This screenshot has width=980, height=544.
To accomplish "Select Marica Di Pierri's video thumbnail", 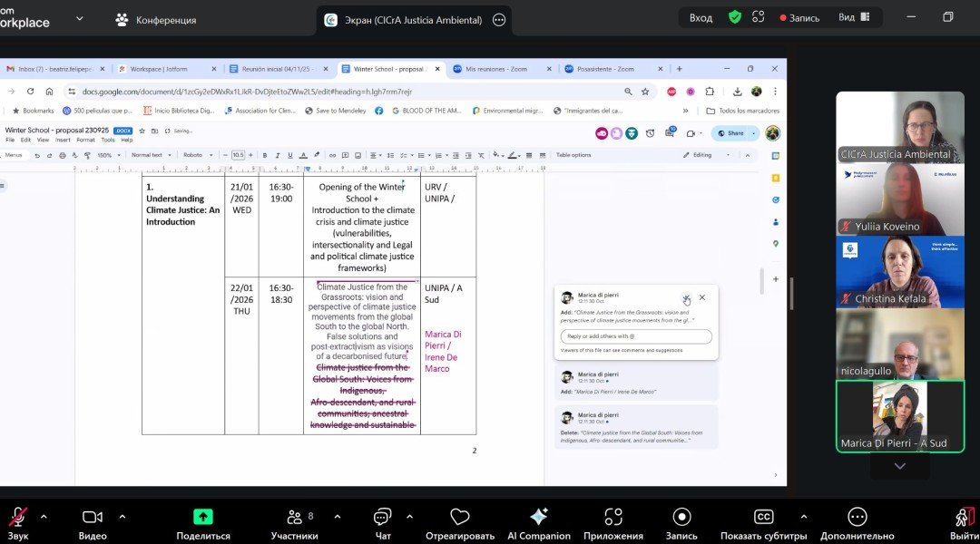I will (x=899, y=415).
